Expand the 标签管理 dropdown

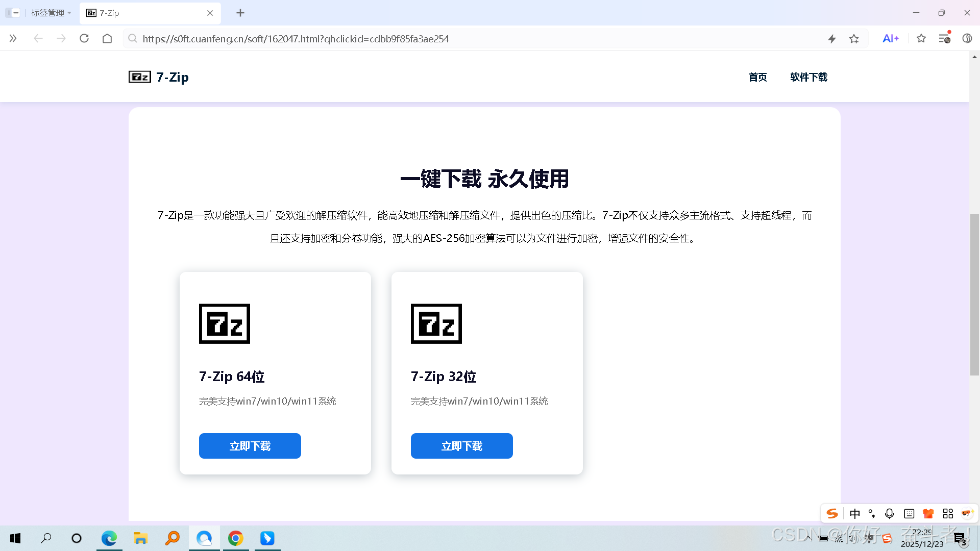[51, 13]
